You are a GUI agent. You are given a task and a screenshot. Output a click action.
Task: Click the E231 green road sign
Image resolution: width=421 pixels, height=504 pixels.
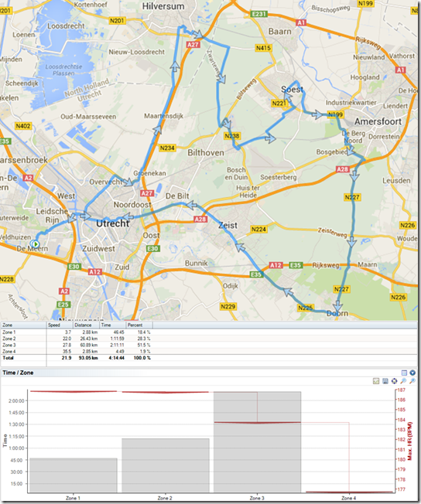point(259,14)
